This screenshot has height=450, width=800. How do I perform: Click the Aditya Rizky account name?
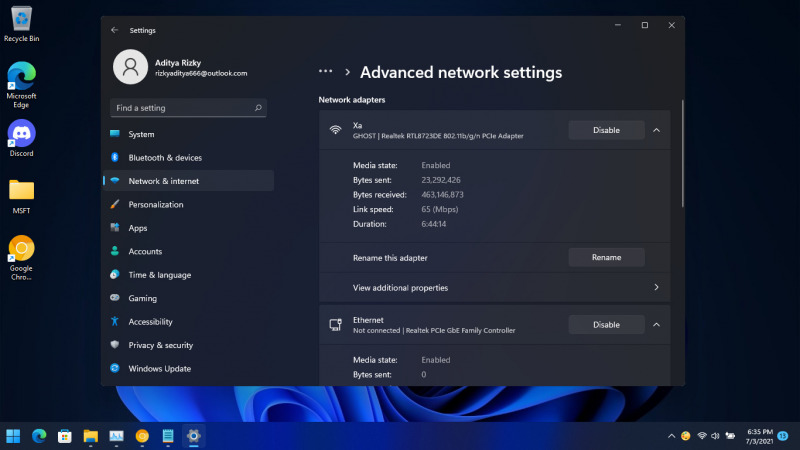pyautogui.click(x=178, y=63)
